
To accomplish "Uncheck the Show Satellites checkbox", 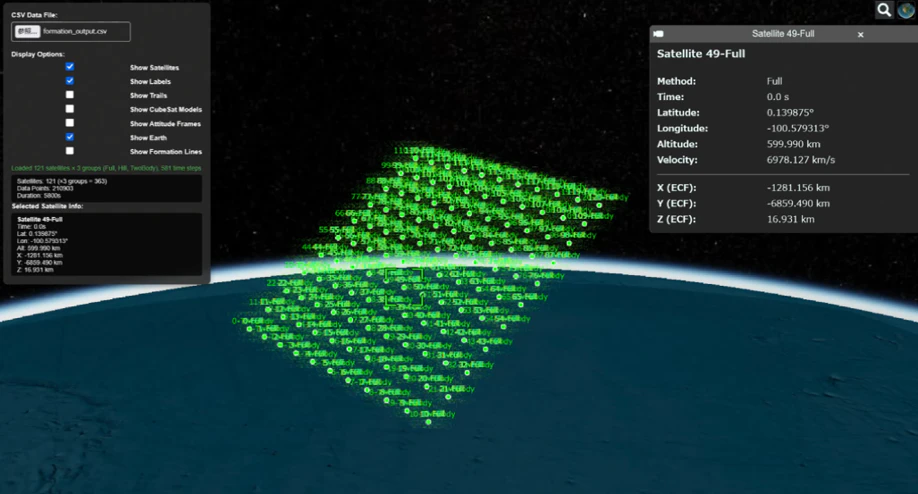I will (x=70, y=67).
